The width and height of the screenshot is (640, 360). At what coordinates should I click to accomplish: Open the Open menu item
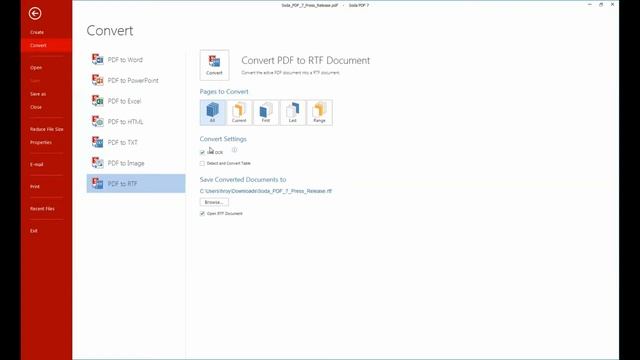click(36, 68)
